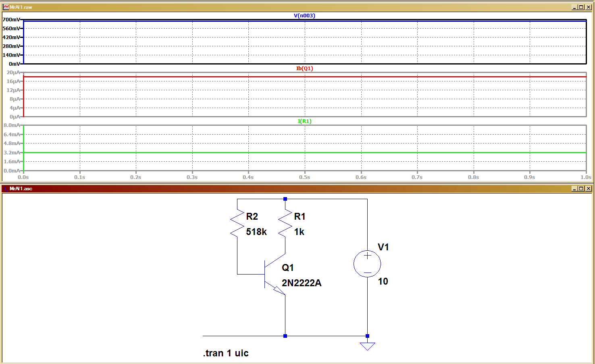The width and height of the screenshot is (595, 364).
Task: Click the 1.6mA axis label
Action: click(x=12, y=161)
